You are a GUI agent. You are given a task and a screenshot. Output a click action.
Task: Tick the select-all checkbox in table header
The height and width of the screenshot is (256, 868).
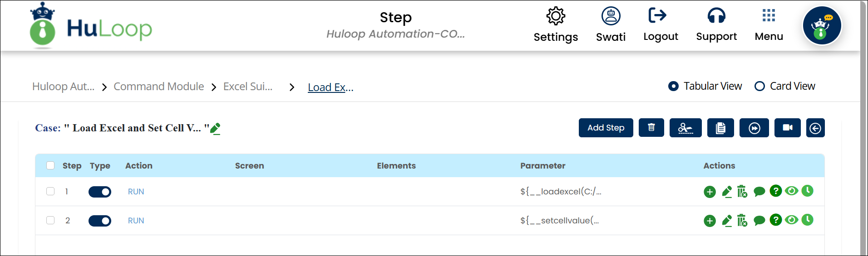pos(50,165)
